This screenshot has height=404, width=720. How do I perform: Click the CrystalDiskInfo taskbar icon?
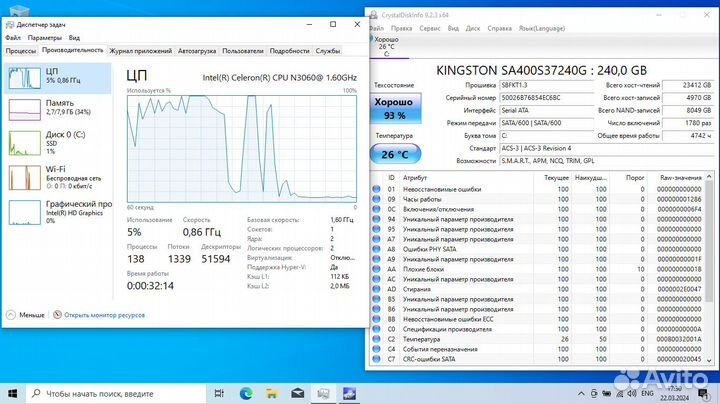point(349,393)
